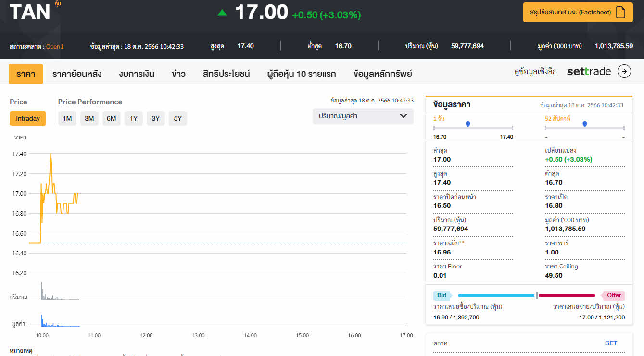Open the ปริมาณ/มูลค่า dropdown

click(x=363, y=116)
